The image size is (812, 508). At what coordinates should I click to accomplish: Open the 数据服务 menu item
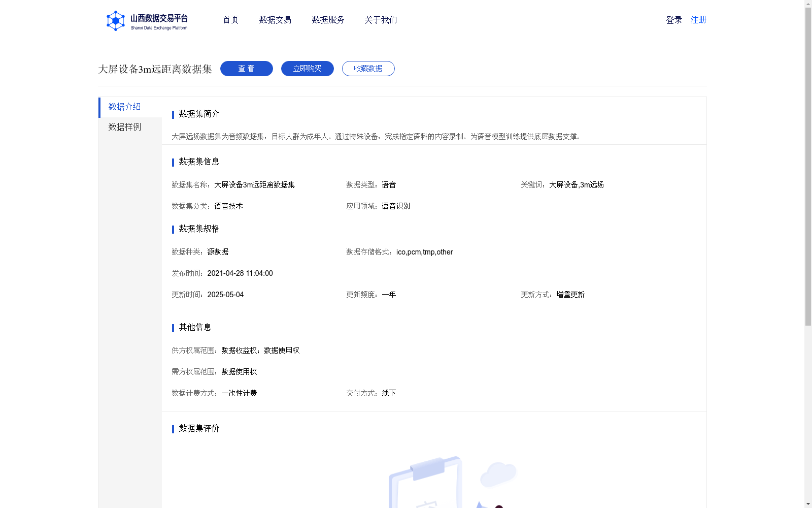click(x=328, y=20)
